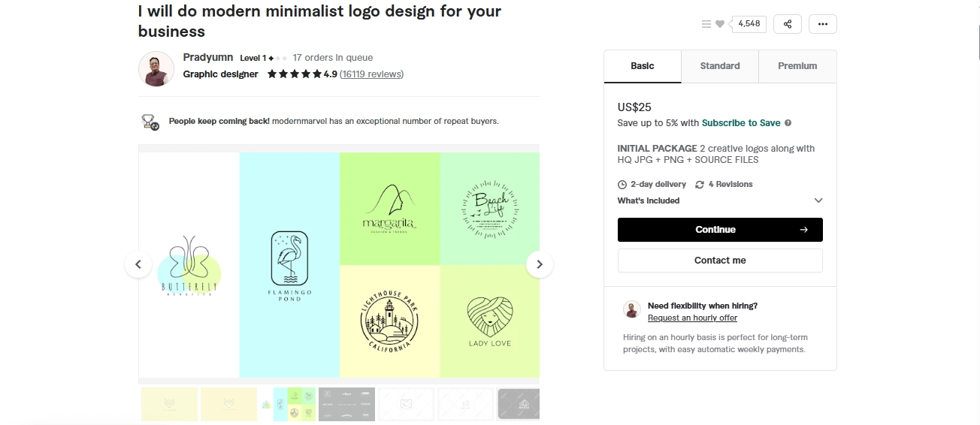Switch to the Standard package tab

pyautogui.click(x=720, y=66)
